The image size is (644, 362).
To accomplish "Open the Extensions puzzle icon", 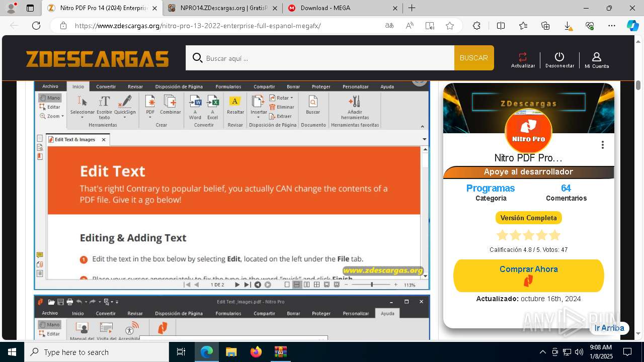I will [x=476, y=26].
